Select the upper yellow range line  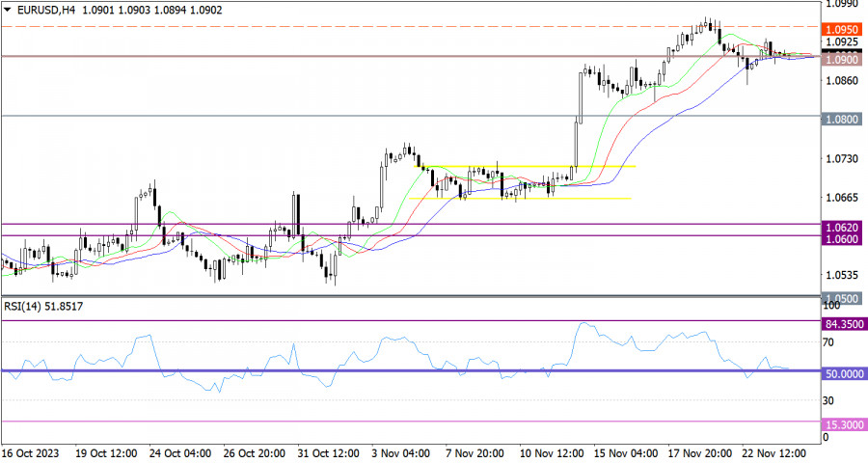coord(526,166)
